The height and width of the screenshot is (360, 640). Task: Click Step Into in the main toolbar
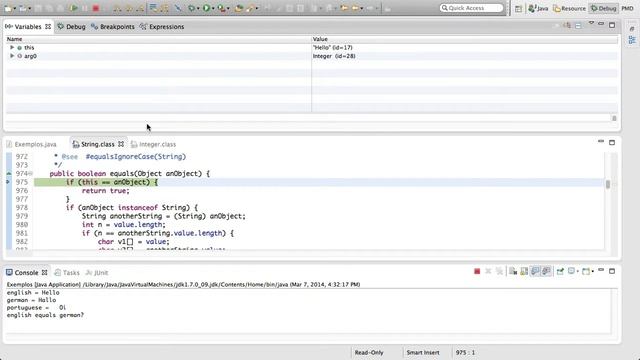(117, 9)
